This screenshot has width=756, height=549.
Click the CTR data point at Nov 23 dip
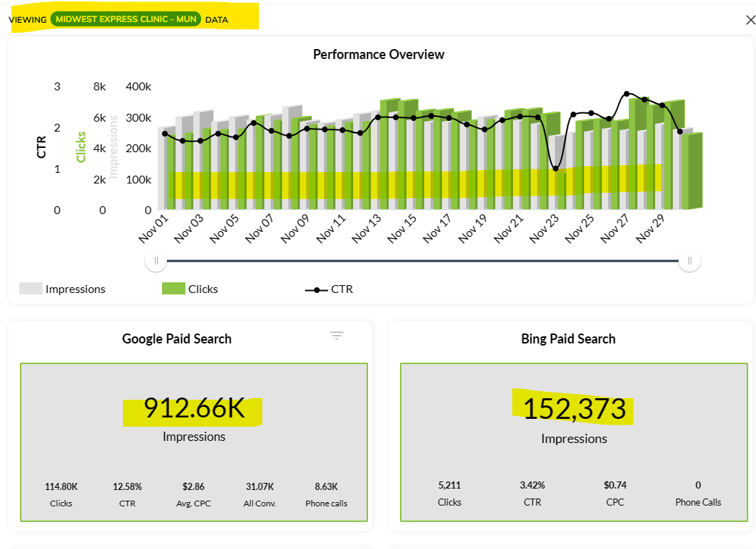pyautogui.click(x=556, y=169)
